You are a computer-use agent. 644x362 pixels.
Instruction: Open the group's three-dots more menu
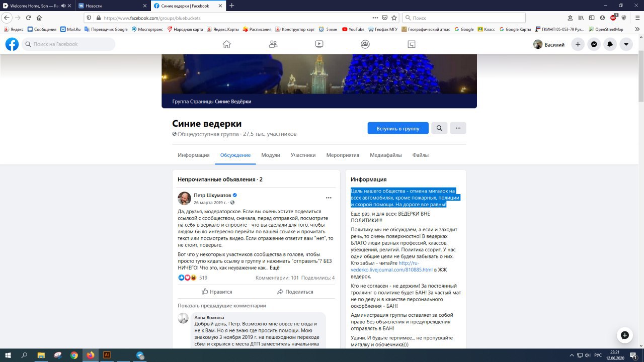pyautogui.click(x=458, y=128)
